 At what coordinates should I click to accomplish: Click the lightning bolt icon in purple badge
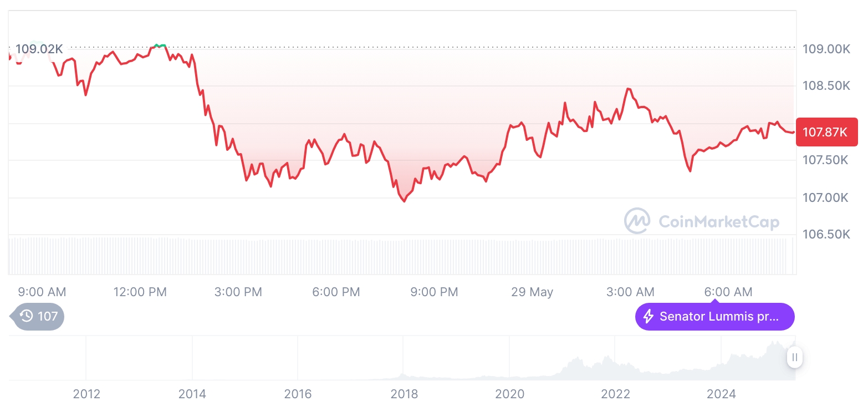648,317
